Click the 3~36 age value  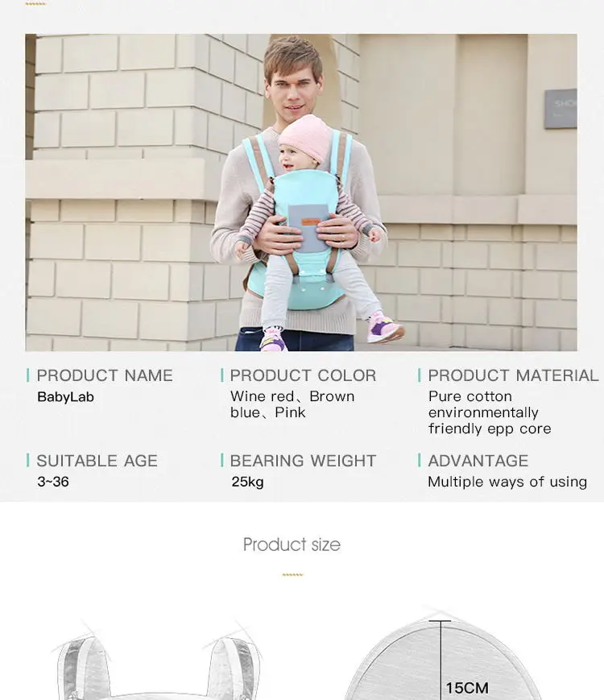click(53, 483)
